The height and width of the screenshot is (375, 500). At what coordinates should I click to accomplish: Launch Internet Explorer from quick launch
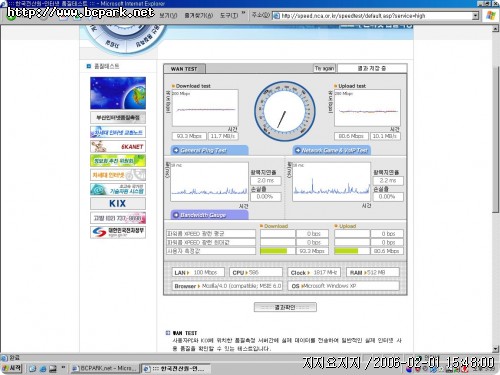click(x=43, y=368)
